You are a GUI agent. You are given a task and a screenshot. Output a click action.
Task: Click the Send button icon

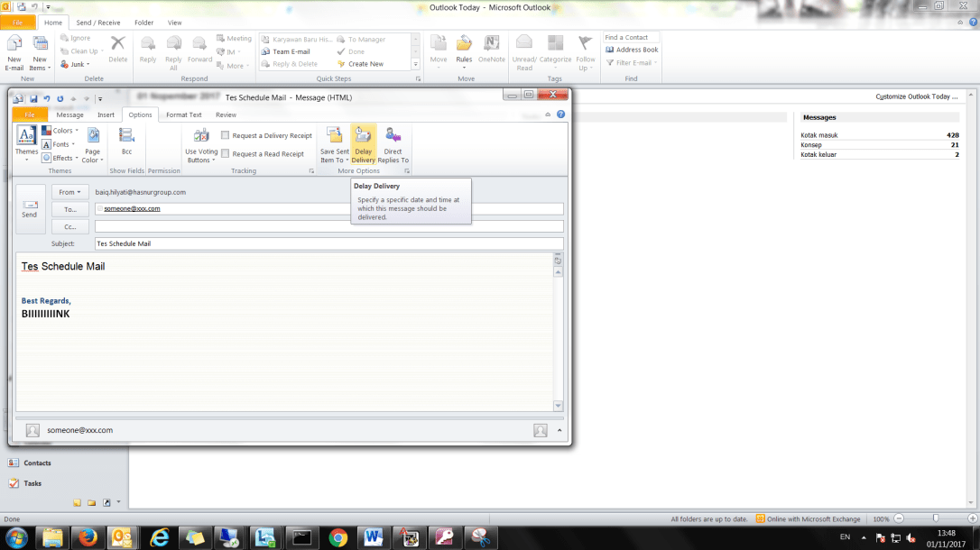coord(30,207)
